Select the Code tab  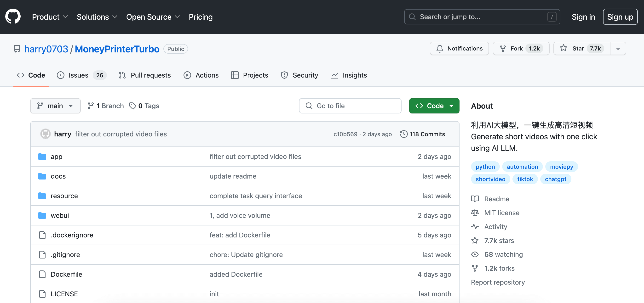click(31, 75)
